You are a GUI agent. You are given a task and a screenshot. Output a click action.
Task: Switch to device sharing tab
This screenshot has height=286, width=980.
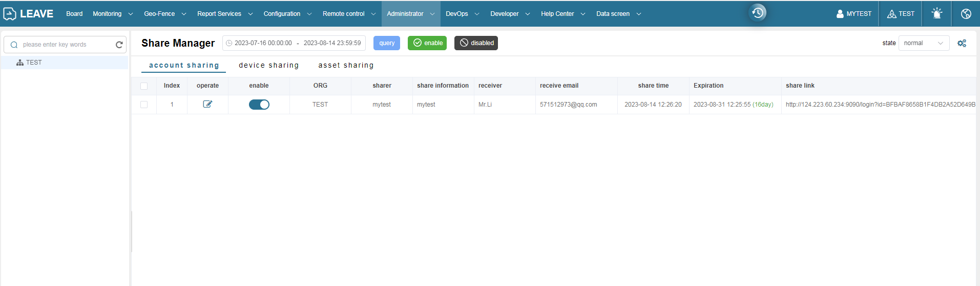(268, 65)
